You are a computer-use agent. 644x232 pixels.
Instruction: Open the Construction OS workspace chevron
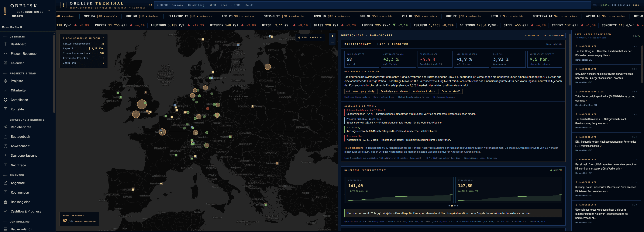[49, 11]
